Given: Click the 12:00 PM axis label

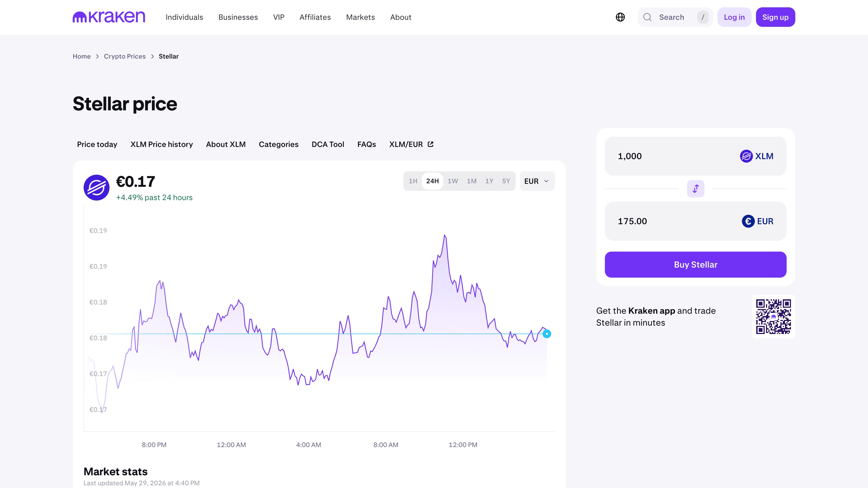Looking at the screenshot, I should tap(463, 445).
